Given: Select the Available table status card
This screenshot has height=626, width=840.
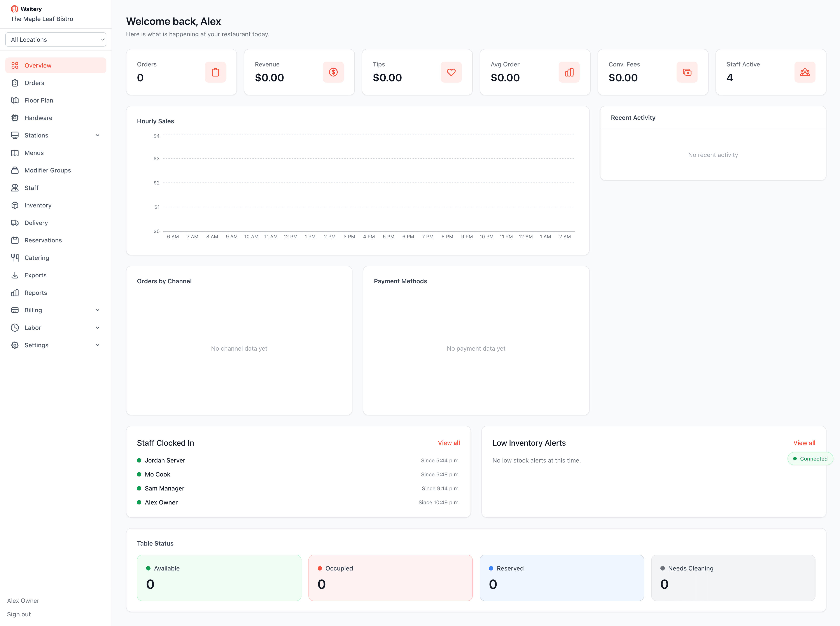Looking at the screenshot, I should pyautogui.click(x=219, y=578).
